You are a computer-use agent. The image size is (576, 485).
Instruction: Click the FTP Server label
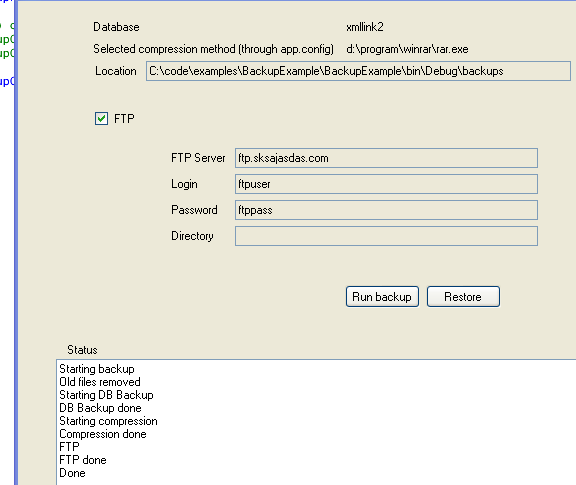198,158
